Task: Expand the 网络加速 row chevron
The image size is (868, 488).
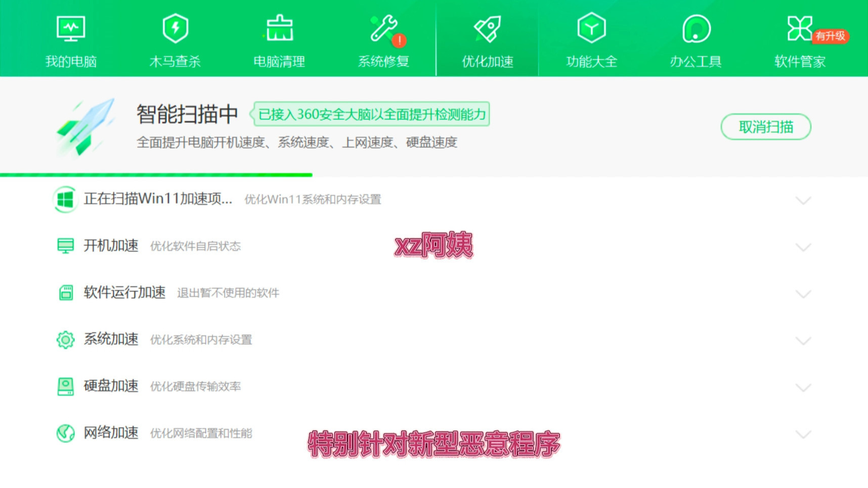Action: click(x=803, y=434)
